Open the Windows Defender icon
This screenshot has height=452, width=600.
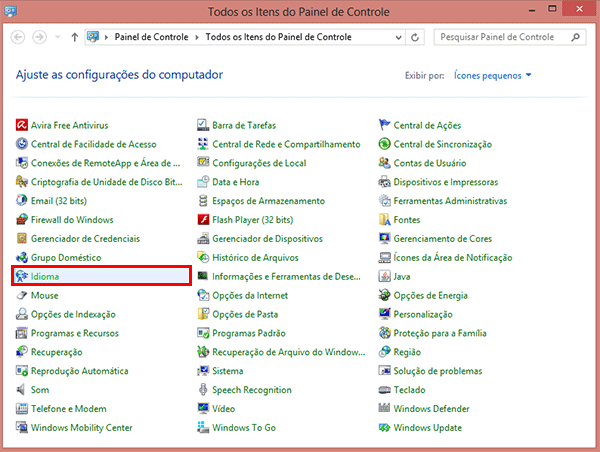pyautogui.click(x=384, y=408)
